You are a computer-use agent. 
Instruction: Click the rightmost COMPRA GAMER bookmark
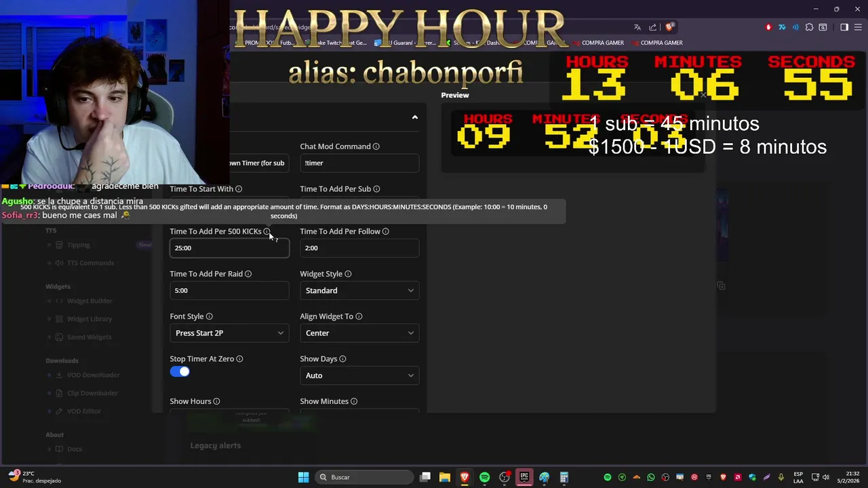pyautogui.click(x=656, y=43)
